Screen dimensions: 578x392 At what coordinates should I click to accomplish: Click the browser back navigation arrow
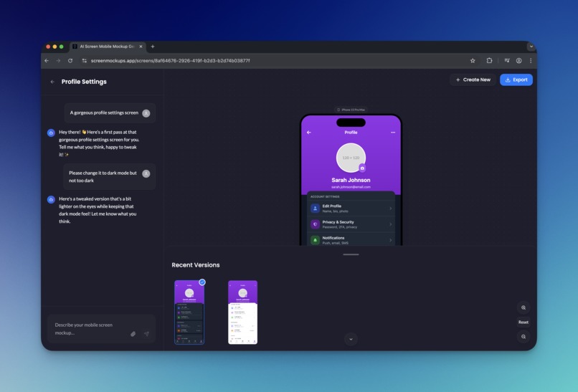pos(47,61)
